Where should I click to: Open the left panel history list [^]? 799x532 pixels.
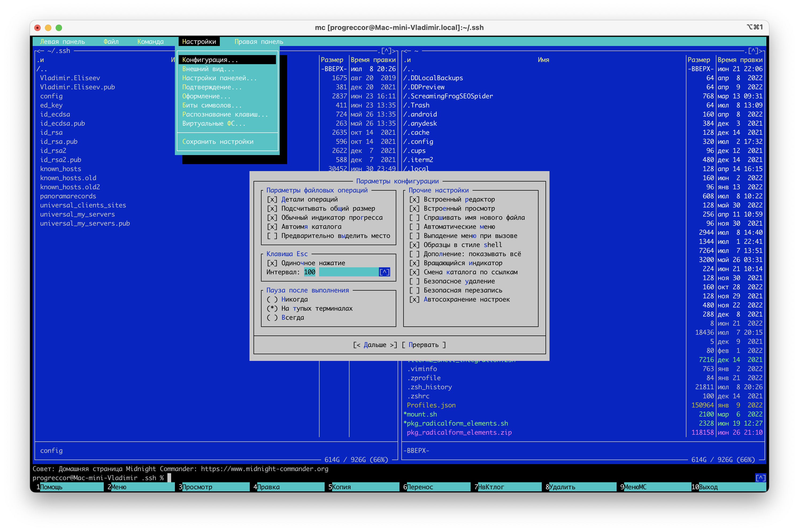pyautogui.click(x=386, y=51)
